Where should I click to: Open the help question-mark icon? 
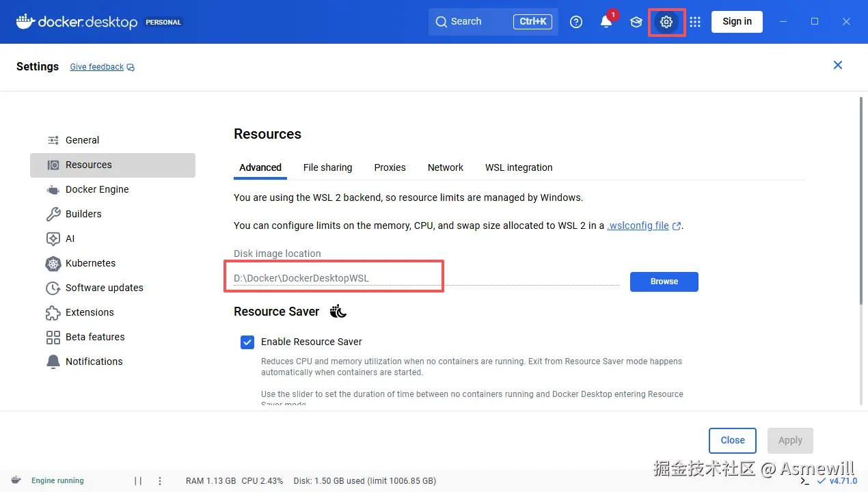pos(576,22)
